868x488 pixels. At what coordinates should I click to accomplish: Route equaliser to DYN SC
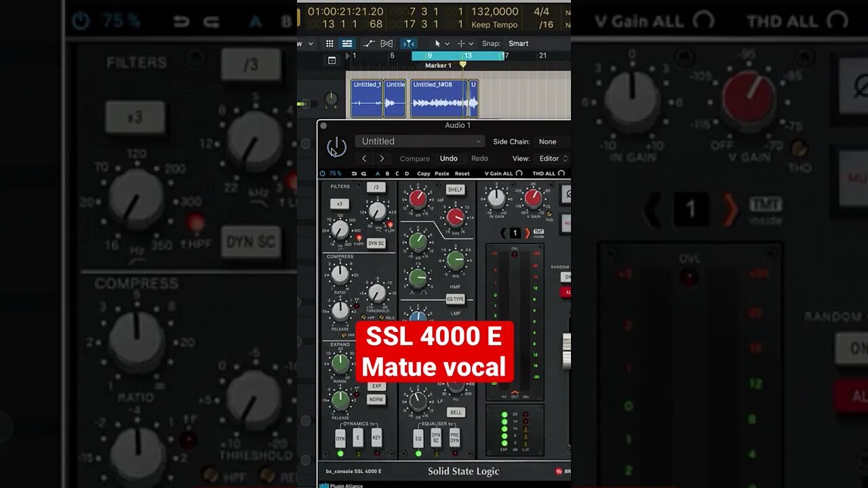436,438
